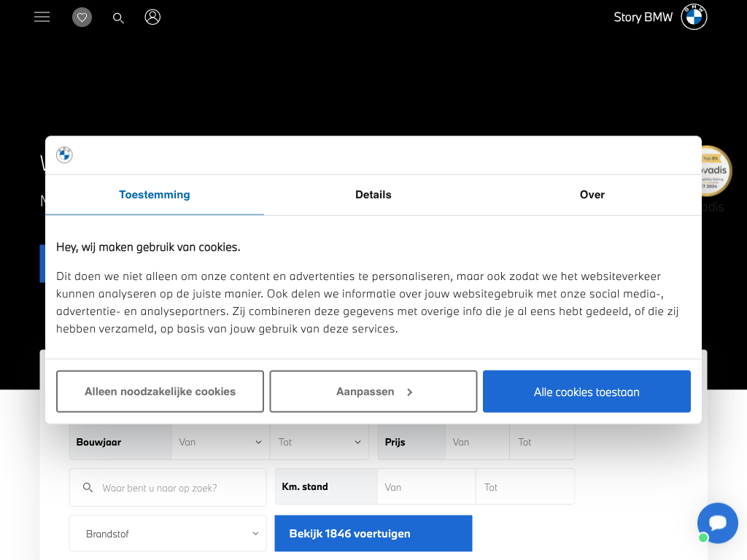747x560 pixels.
Task: Open the Brandstof dropdown
Action: [168, 534]
